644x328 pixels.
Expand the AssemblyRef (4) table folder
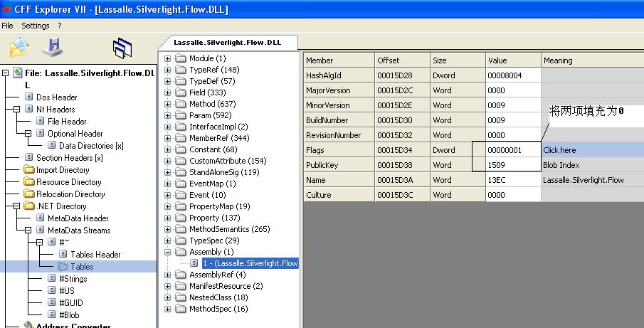pos(167,275)
